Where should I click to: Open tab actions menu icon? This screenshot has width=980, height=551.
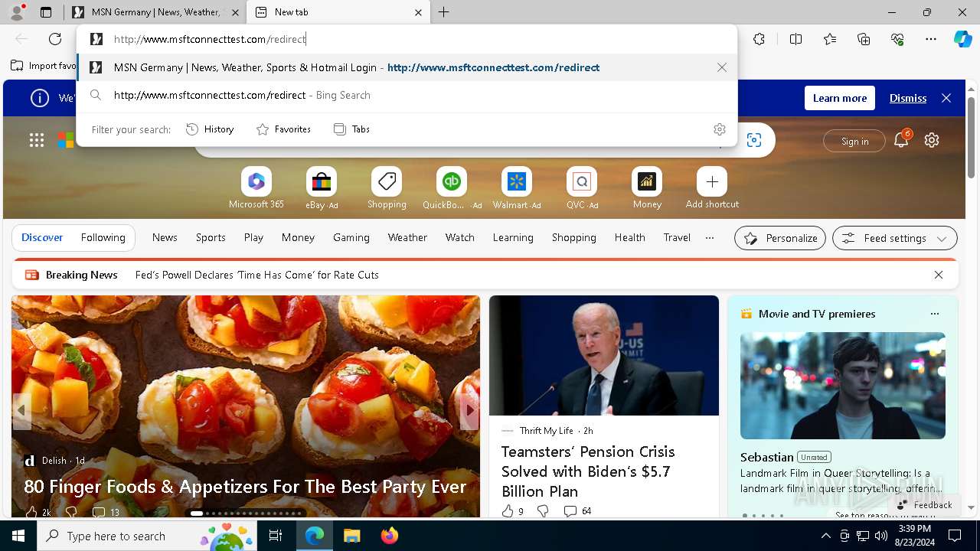click(46, 12)
